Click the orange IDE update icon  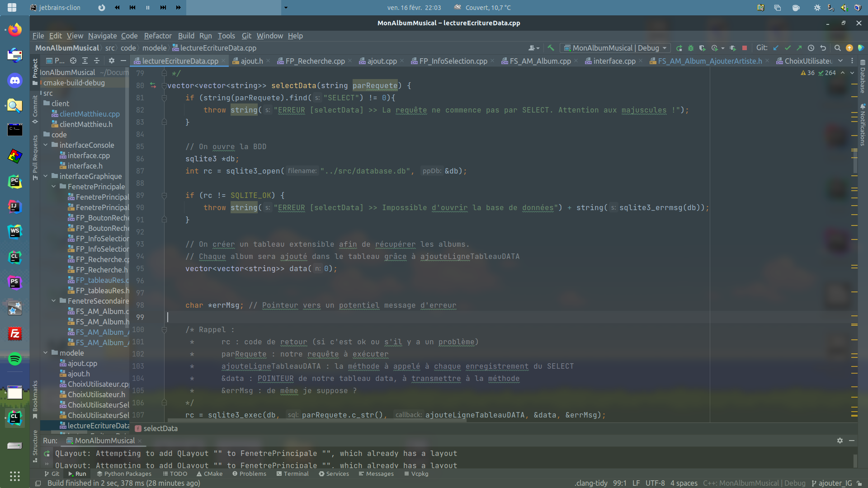coord(849,48)
